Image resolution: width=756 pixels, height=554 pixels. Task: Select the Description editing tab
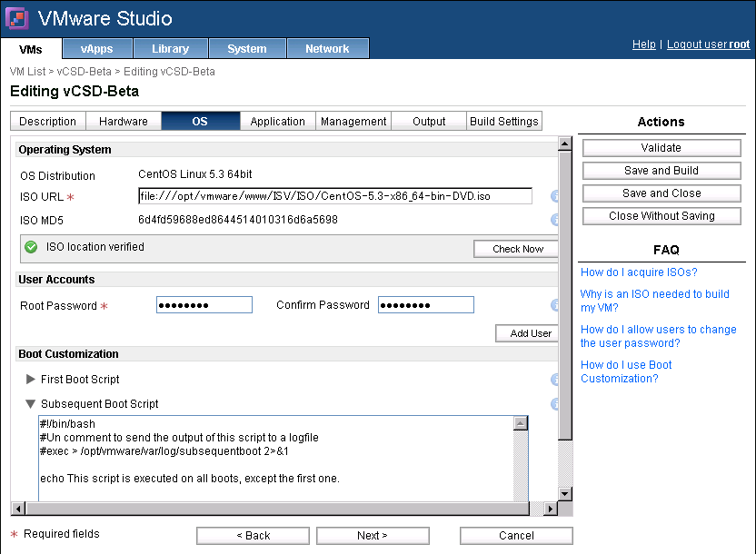click(48, 122)
